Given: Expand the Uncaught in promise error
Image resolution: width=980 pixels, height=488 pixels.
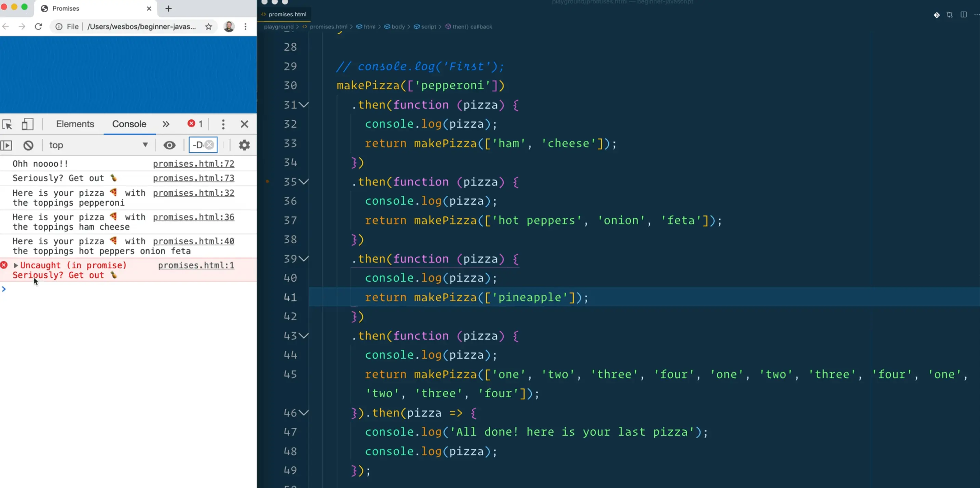Looking at the screenshot, I should (x=16, y=265).
